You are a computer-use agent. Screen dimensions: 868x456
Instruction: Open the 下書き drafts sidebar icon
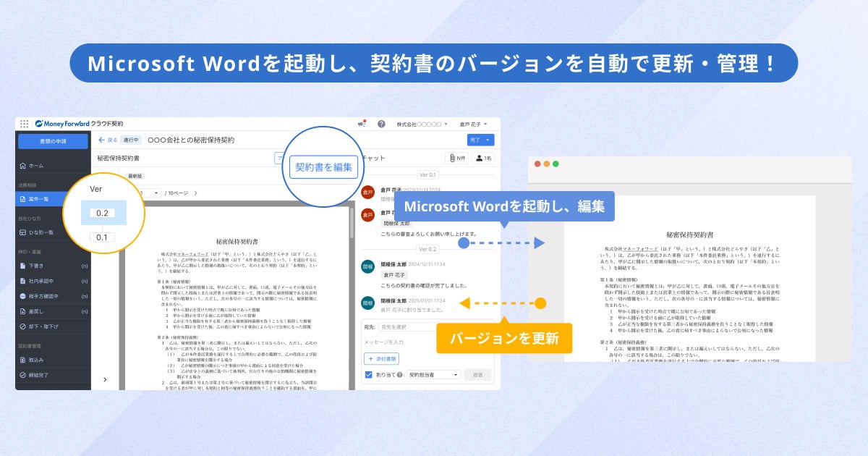click(x=23, y=266)
